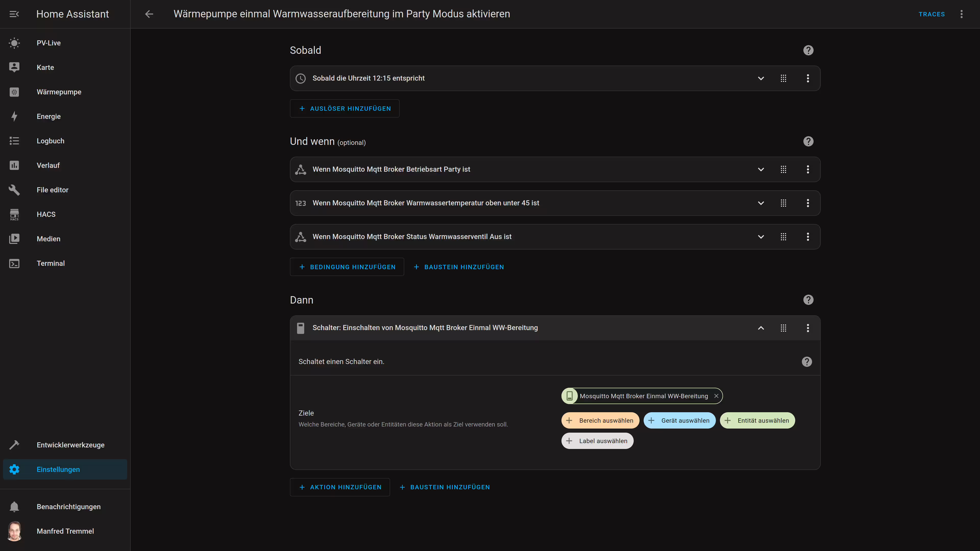Click BAUSTEIN HINZUFÜGEN under the actions

pyautogui.click(x=445, y=487)
